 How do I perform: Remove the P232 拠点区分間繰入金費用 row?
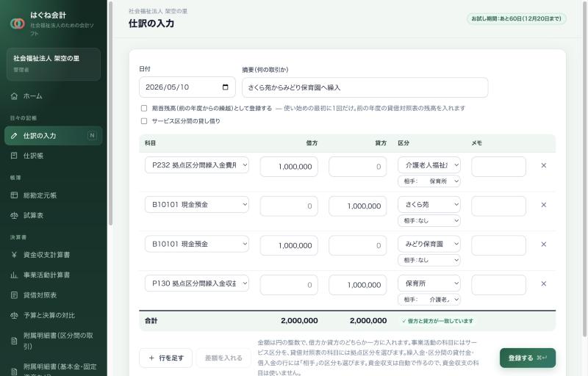tap(543, 165)
